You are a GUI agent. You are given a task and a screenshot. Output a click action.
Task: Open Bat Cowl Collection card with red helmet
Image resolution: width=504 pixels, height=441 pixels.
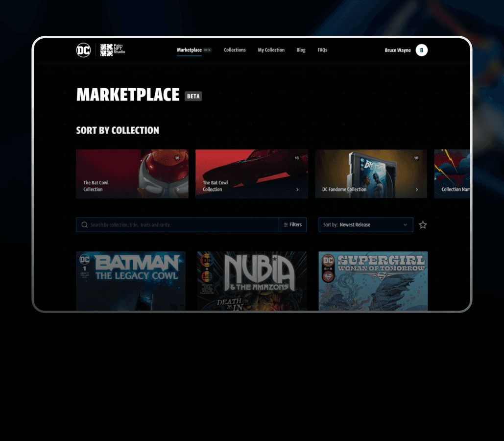point(132,173)
